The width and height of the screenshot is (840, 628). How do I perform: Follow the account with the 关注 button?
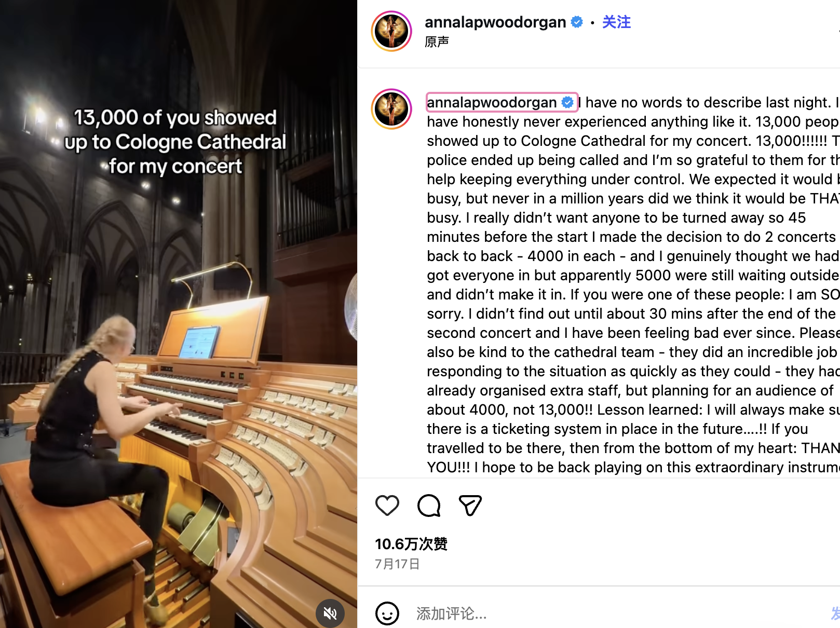pos(616,22)
